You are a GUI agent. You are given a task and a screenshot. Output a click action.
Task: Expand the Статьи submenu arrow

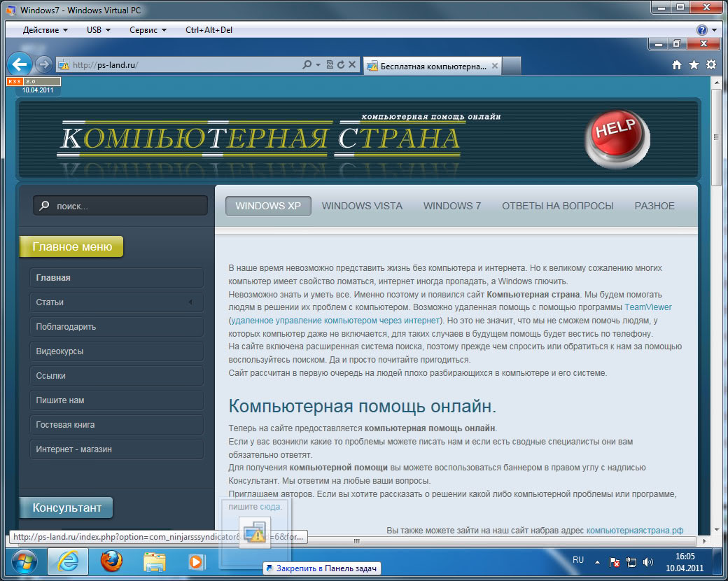(x=190, y=302)
